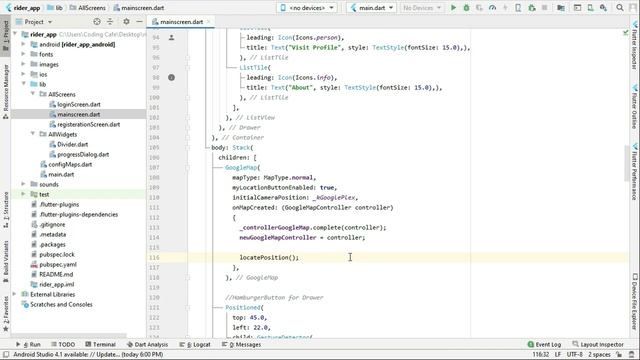Open Project Structure folder icon in toolbar
The width and height of the screenshot is (640, 360).
[561, 8]
